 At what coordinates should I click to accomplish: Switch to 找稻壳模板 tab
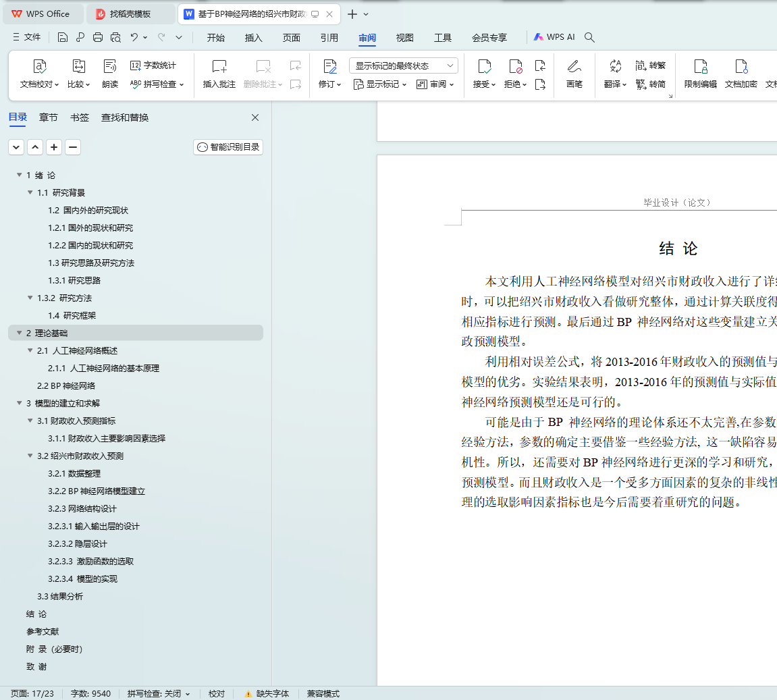130,14
